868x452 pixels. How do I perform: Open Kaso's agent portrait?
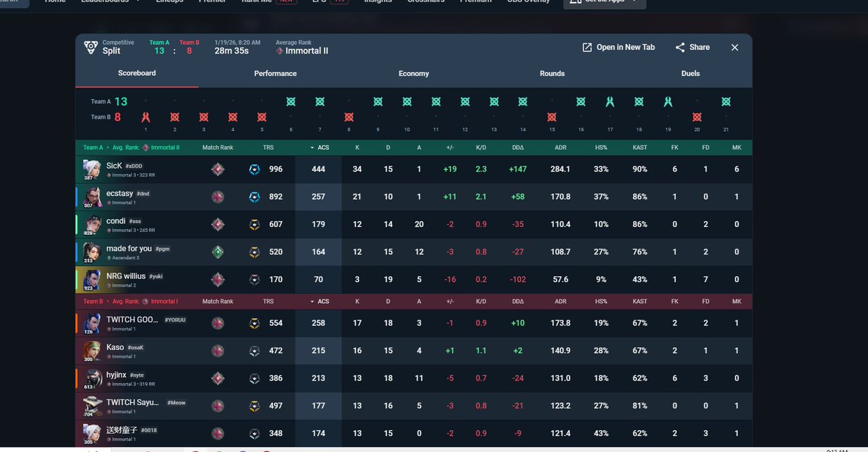click(92, 351)
